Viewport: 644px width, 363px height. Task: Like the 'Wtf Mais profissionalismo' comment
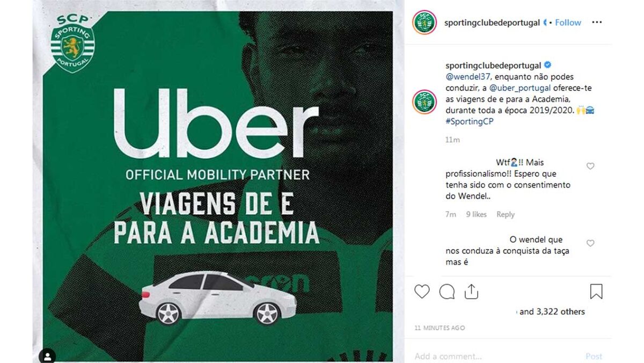(590, 166)
